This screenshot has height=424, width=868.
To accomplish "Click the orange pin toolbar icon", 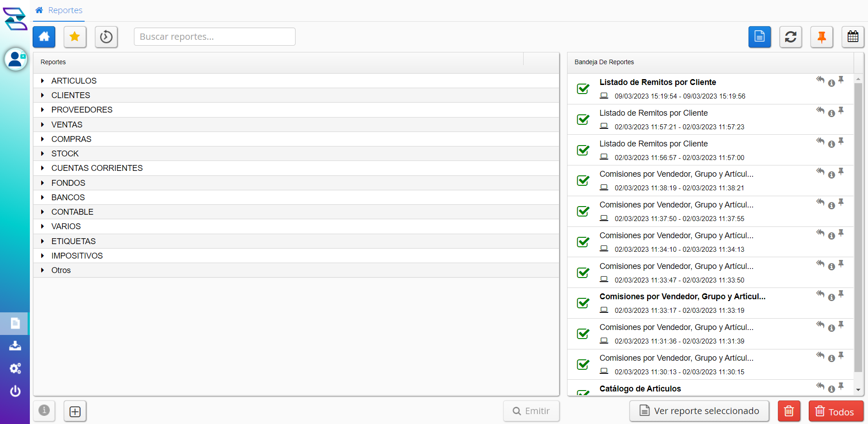I will [x=822, y=37].
